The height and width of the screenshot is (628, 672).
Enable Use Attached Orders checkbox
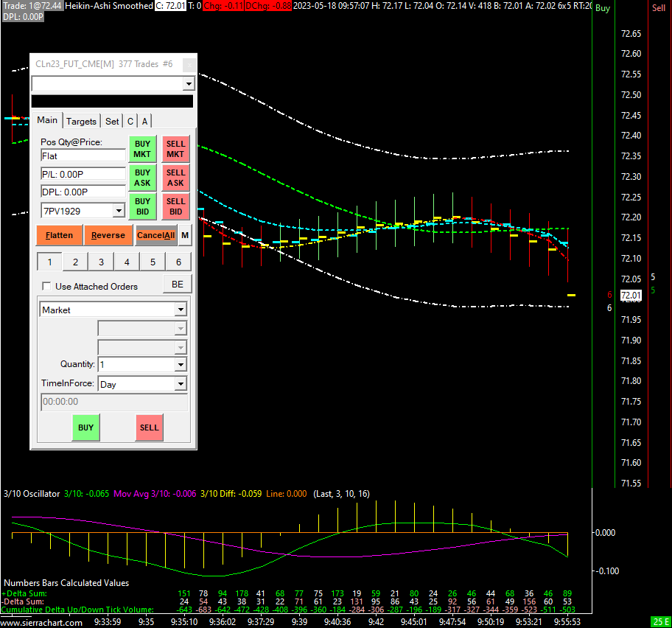coord(47,287)
